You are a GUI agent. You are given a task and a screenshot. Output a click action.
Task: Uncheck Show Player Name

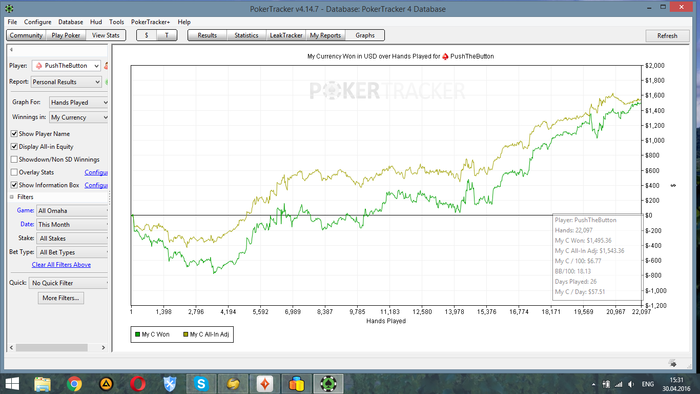(x=14, y=133)
